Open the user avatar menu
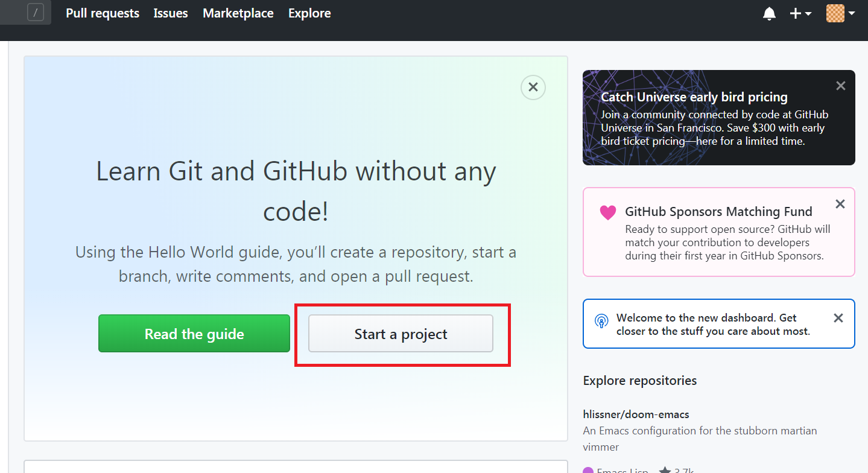The width and height of the screenshot is (868, 473). point(840,13)
